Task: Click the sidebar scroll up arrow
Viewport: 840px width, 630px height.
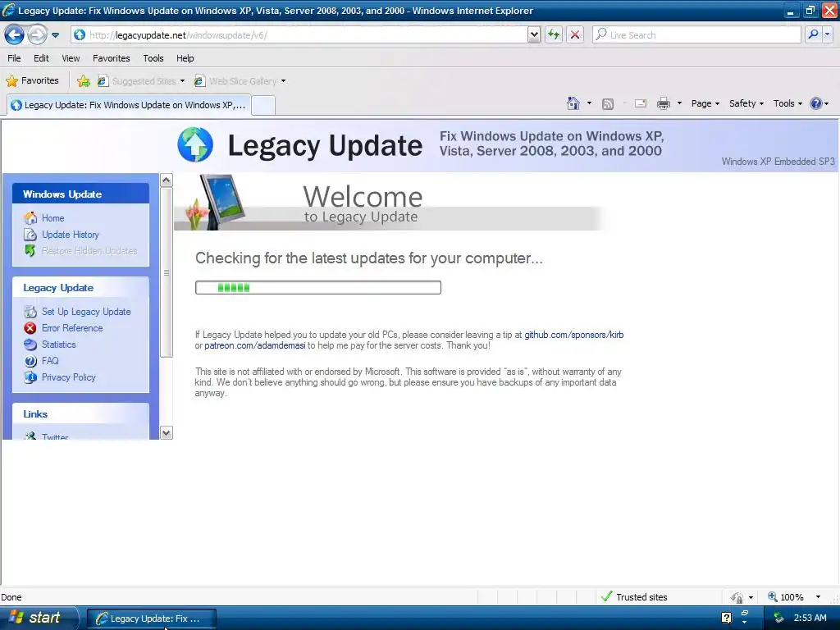Action: point(167,180)
